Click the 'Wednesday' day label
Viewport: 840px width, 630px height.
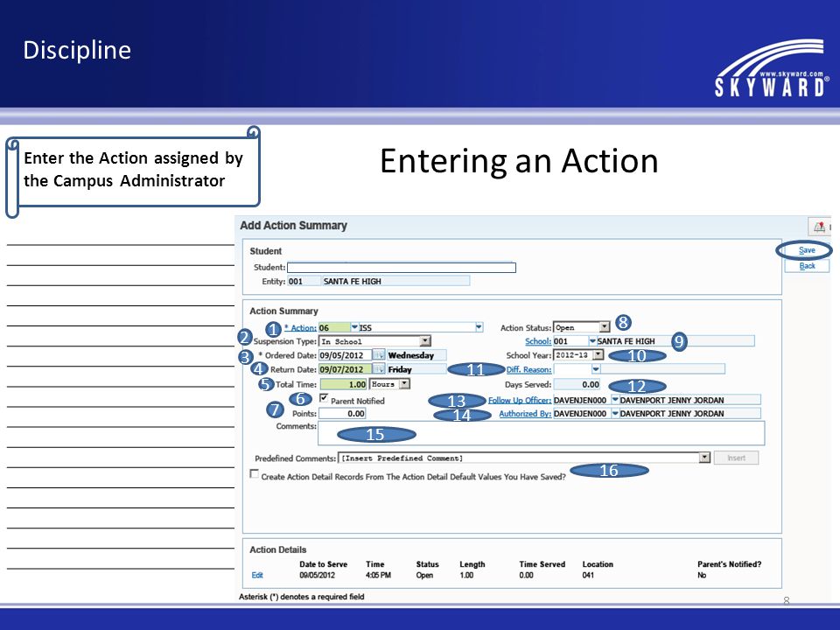411,355
